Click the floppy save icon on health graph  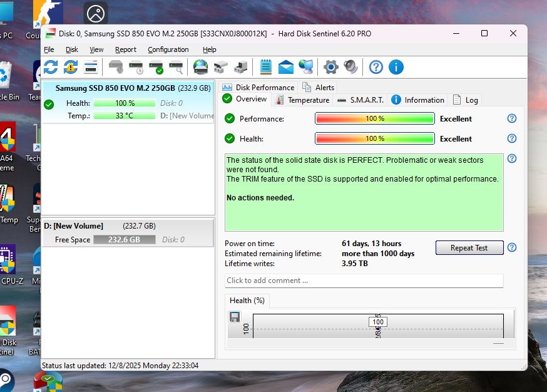click(235, 317)
